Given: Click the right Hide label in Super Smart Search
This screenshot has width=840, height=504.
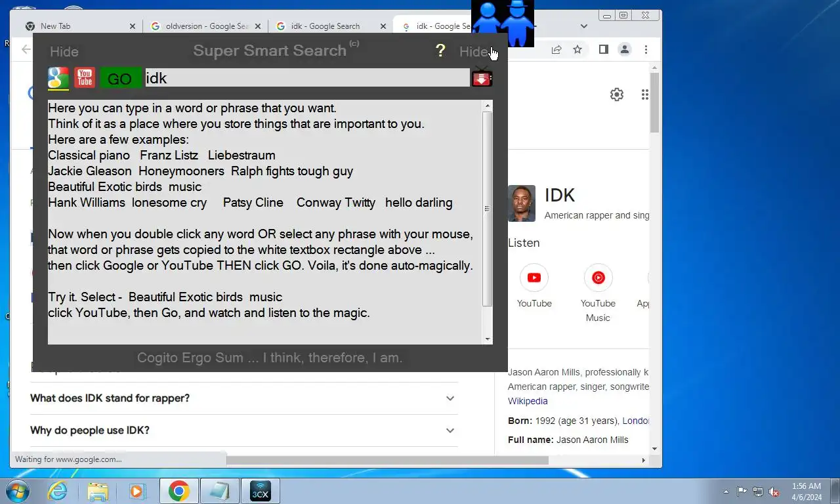Looking at the screenshot, I should pos(473,52).
